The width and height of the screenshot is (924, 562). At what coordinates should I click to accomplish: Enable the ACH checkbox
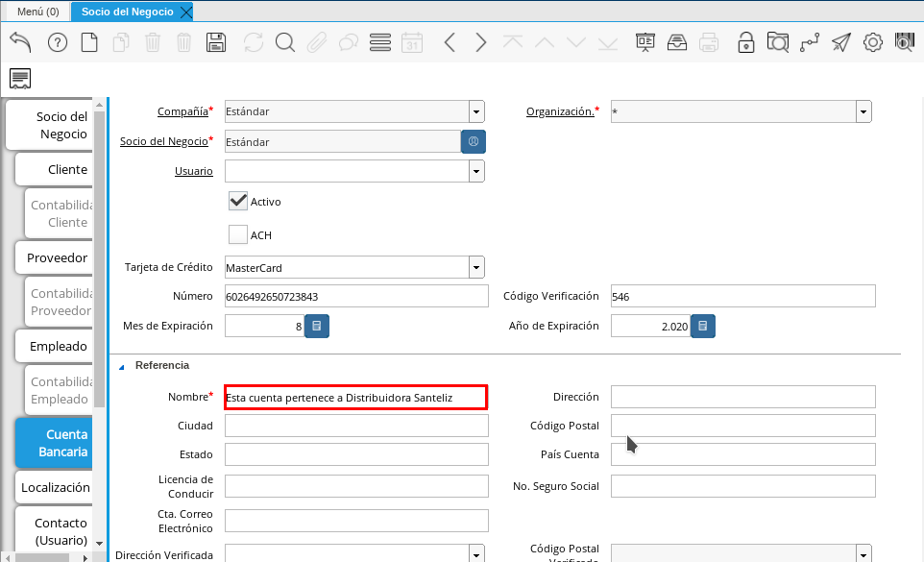pos(238,234)
